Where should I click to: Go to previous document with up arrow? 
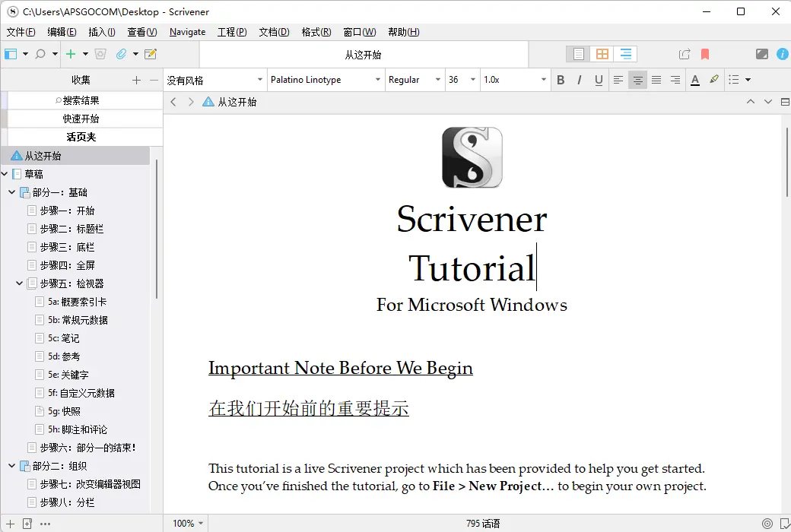[751, 101]
